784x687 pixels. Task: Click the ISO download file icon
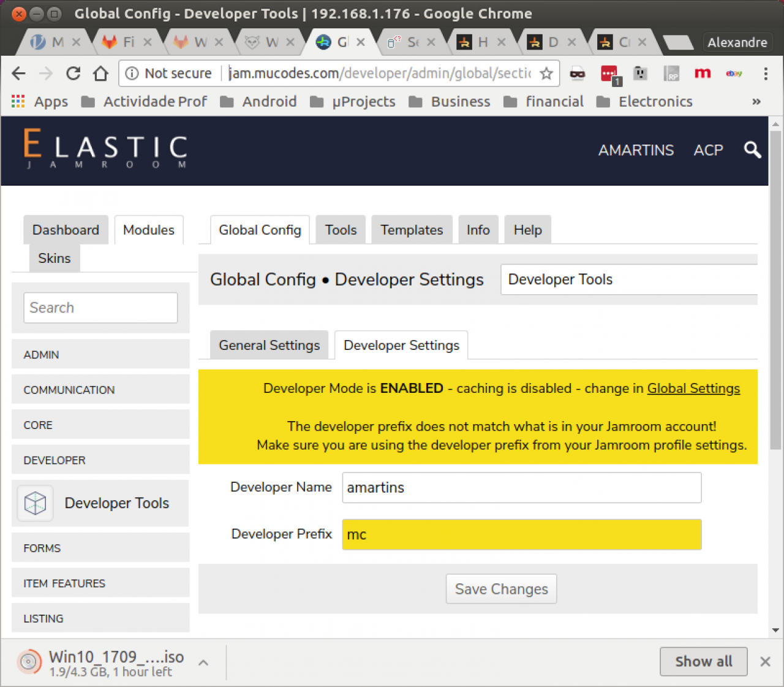click(28, 662)
